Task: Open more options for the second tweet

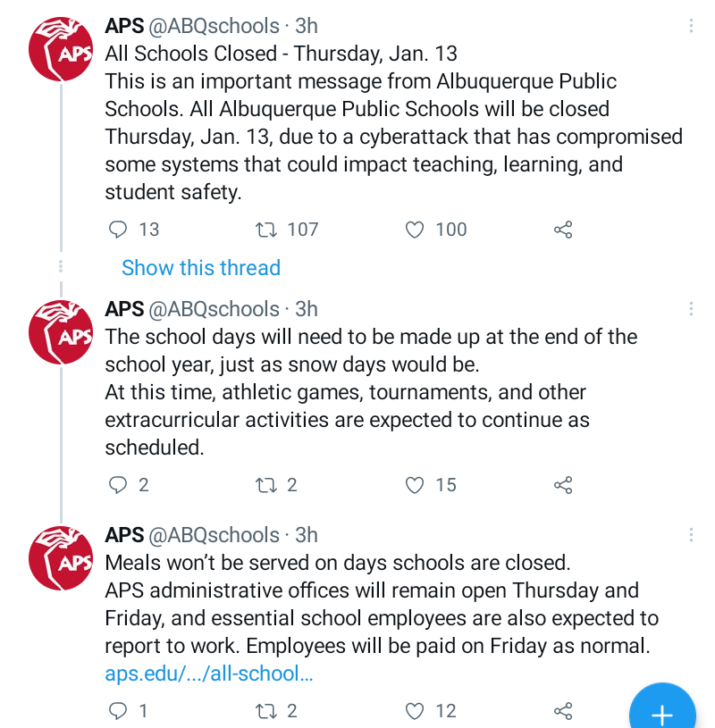Action: pos(691,309)
